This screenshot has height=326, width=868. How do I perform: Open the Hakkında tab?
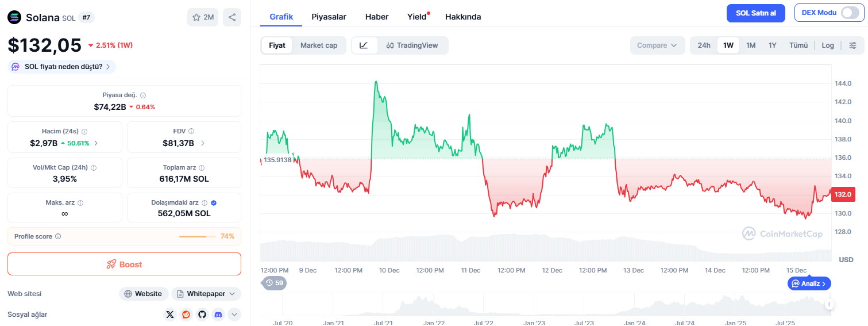point(463,17)
